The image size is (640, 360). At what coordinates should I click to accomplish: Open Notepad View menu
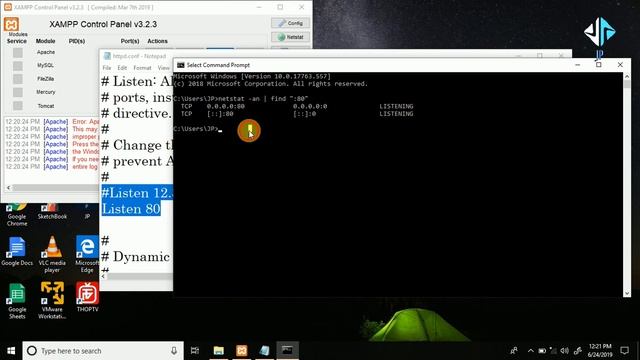click(x=163, y=68)
